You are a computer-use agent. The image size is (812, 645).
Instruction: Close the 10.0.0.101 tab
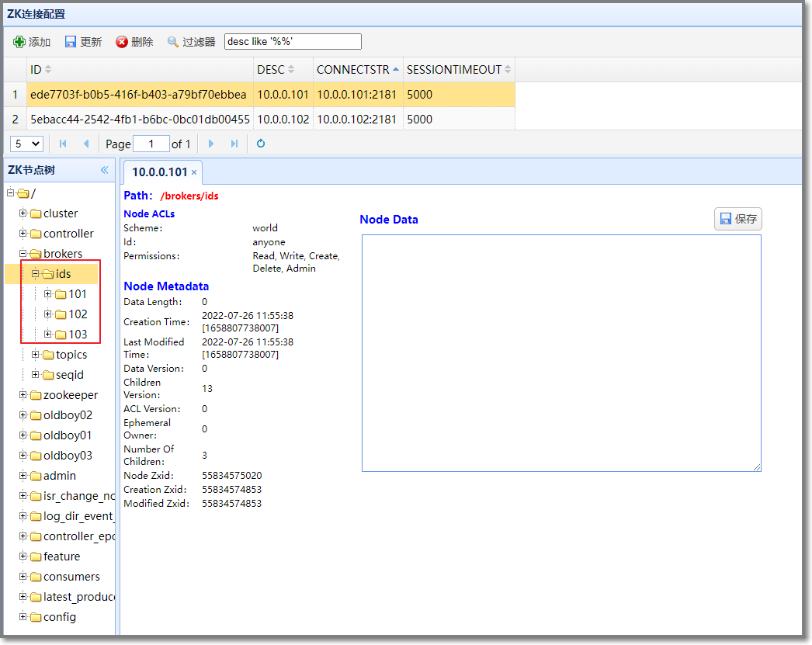[x=194, y=172]
